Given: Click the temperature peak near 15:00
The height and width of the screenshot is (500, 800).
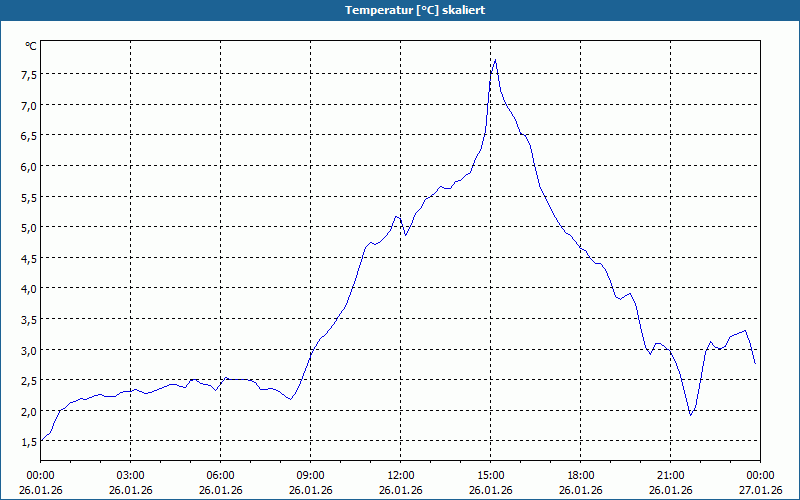Looking at the screenshot, I should [x=495, y=60].
